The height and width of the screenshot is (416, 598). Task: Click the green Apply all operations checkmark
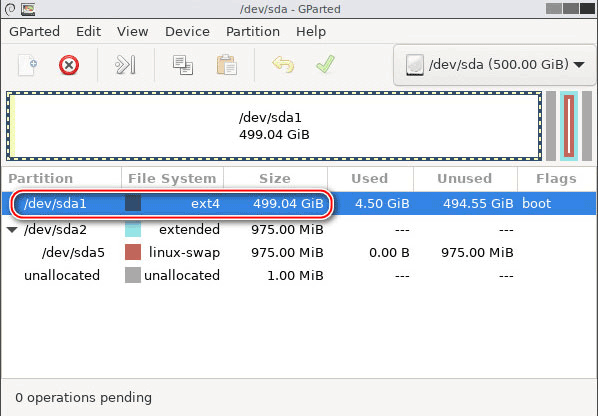(x=326, y=64)
